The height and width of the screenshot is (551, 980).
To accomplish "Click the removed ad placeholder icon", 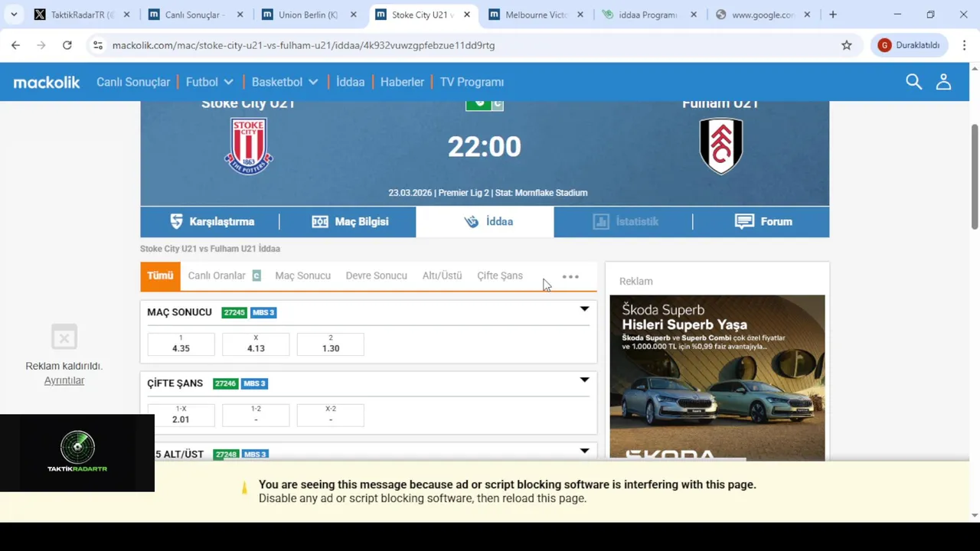I will 64,337.
